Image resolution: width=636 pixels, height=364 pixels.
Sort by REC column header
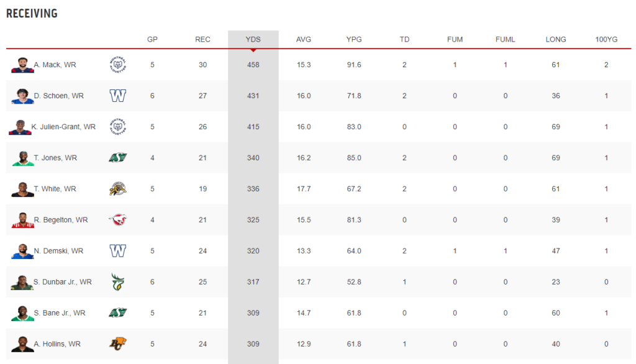(x=202, y=39)
